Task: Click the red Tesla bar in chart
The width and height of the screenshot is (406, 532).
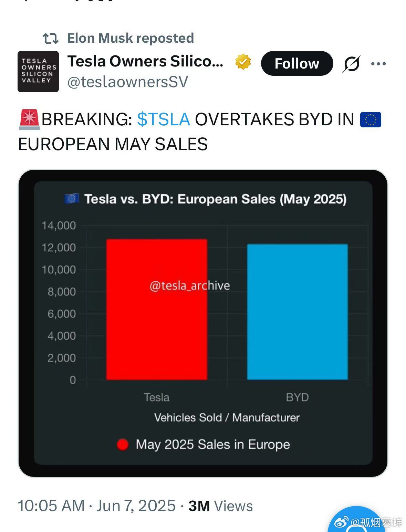Action: 157,309
